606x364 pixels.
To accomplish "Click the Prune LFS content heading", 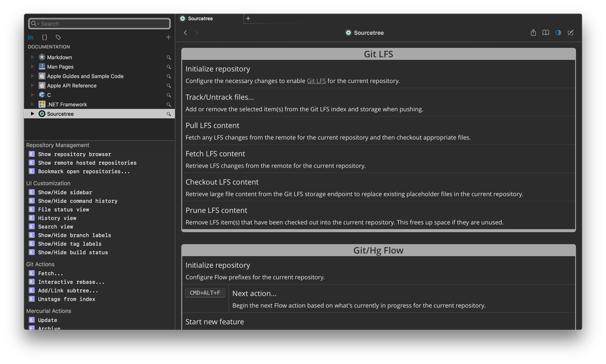I will click(216, 210).
